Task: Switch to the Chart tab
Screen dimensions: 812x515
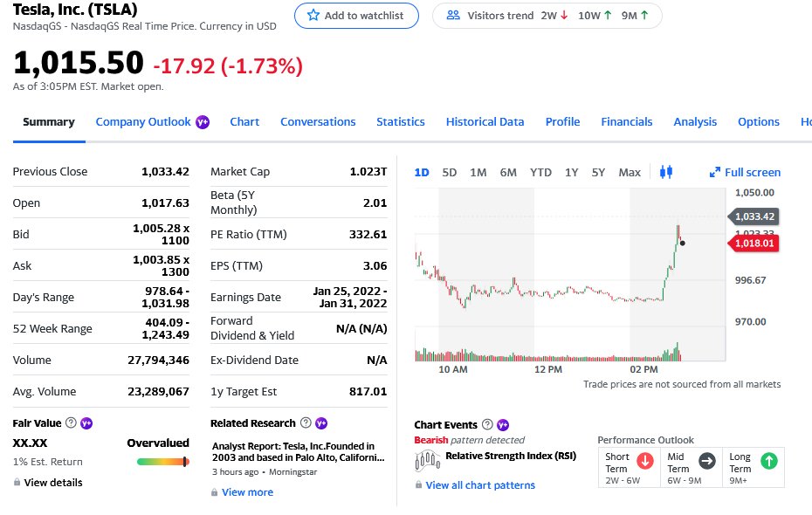Action: (x=244, y=122)
